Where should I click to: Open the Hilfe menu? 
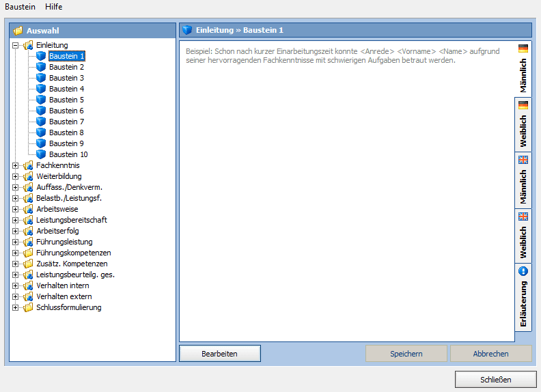pyautogui.click(x=53, y=7)
